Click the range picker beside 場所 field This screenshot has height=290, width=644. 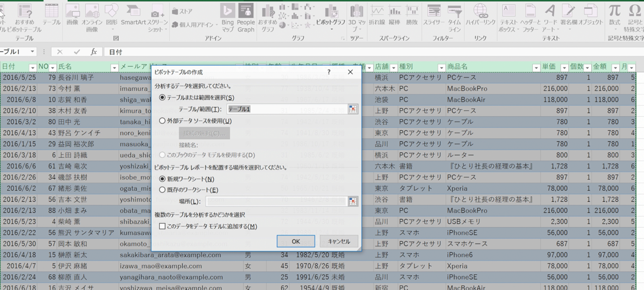(353, 201)
